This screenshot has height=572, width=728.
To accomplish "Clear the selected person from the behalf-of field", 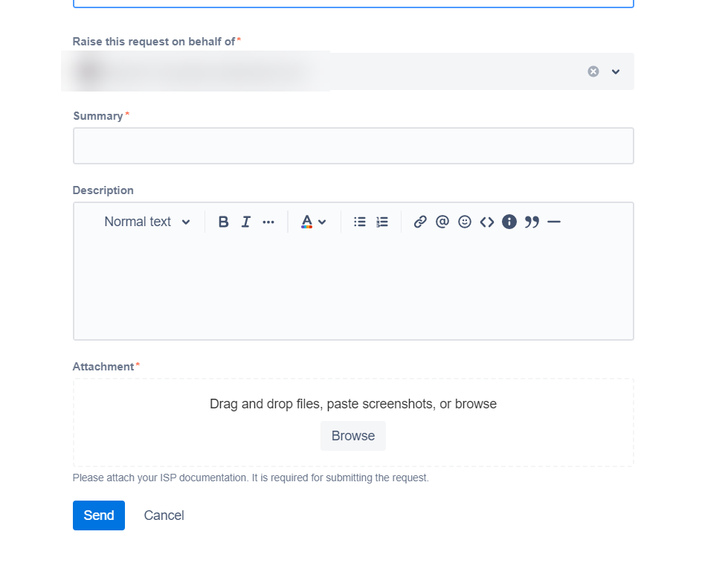I will [593, 71].
